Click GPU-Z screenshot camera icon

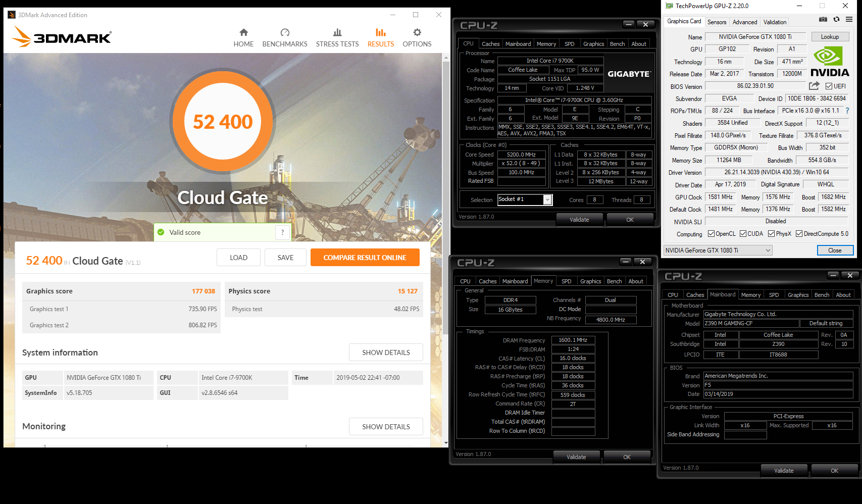tap(823, 20)
